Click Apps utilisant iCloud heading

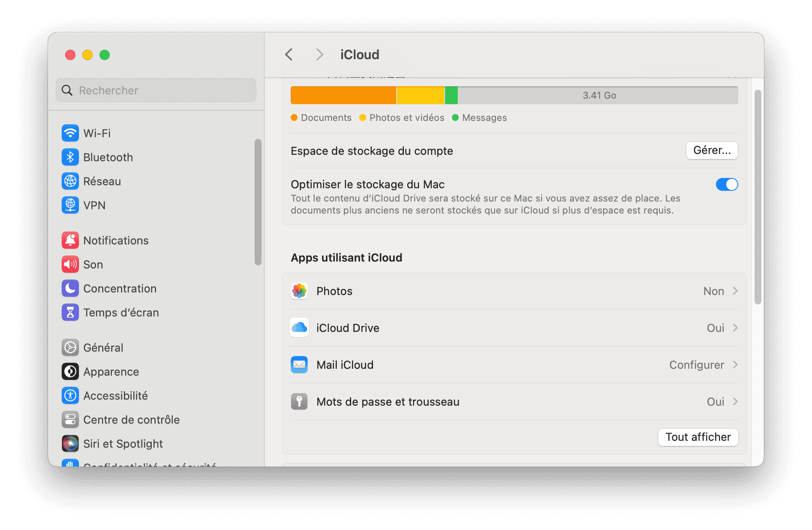pos(346,258)
